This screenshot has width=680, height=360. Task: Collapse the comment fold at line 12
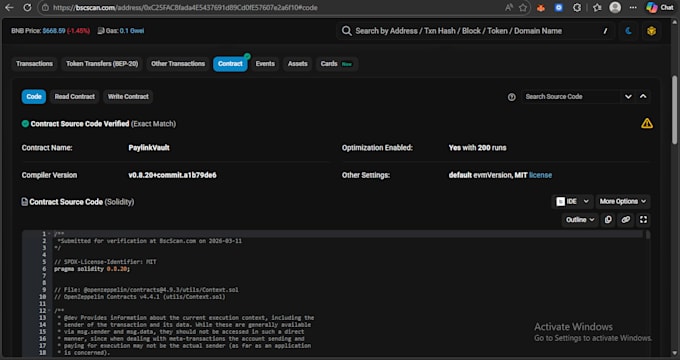click(50, 311)
